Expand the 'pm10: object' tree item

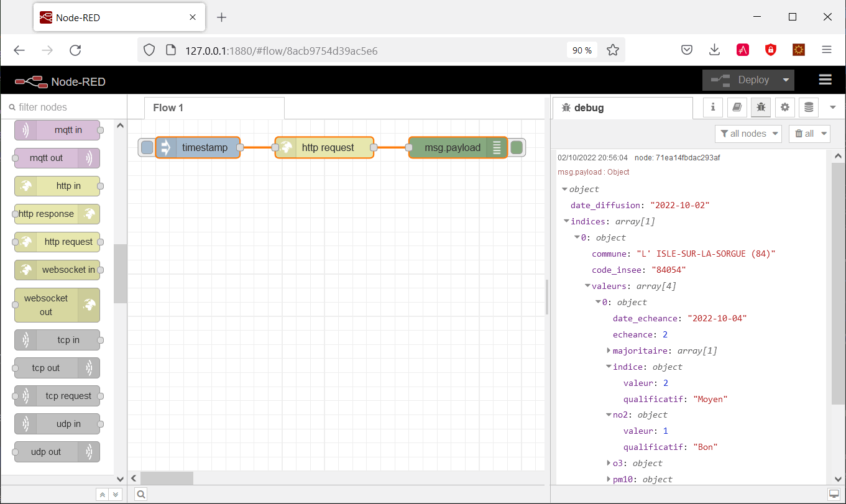[609, 479]
